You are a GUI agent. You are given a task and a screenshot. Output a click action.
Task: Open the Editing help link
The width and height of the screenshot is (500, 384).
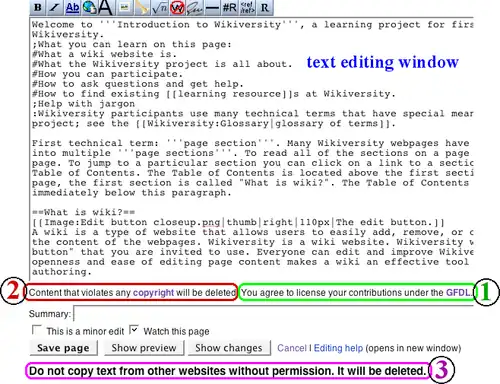pos(338,348)
